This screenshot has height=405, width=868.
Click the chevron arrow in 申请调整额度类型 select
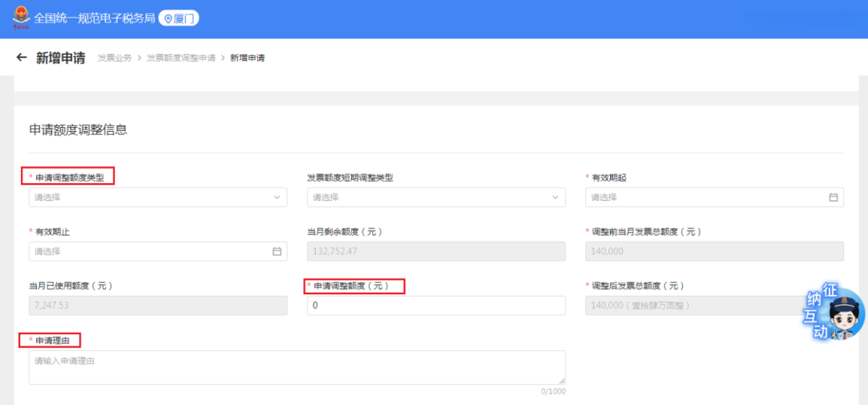point(277,198)
